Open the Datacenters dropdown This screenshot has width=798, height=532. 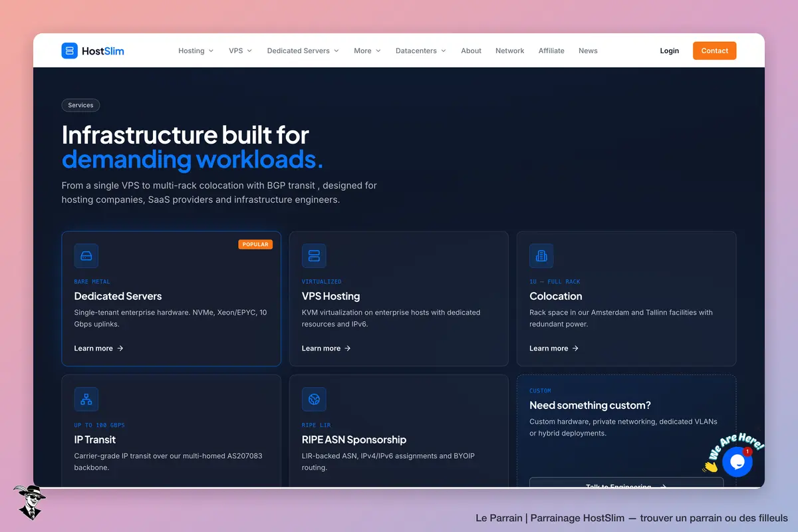point(421,51)
